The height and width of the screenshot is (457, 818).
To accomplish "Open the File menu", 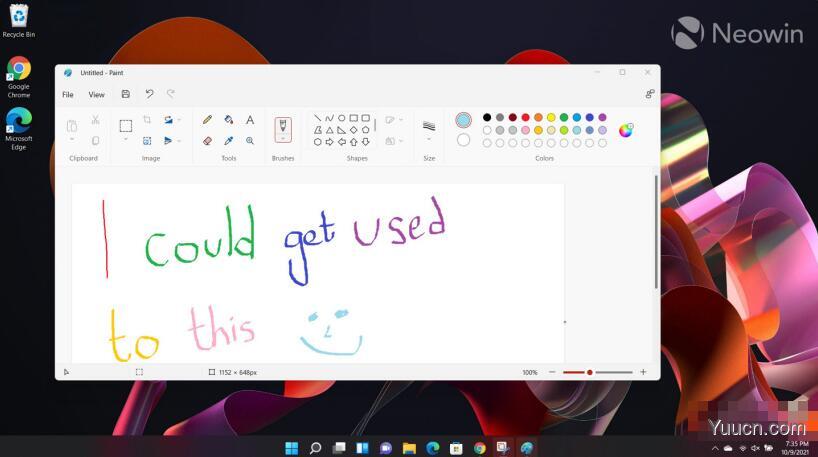I will (68, 94).
